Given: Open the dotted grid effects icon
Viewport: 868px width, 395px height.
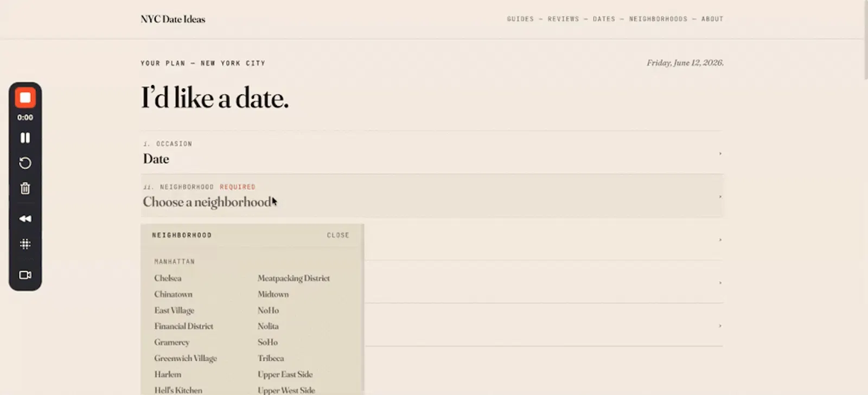Looking at the screenshot, I should 25,244.
